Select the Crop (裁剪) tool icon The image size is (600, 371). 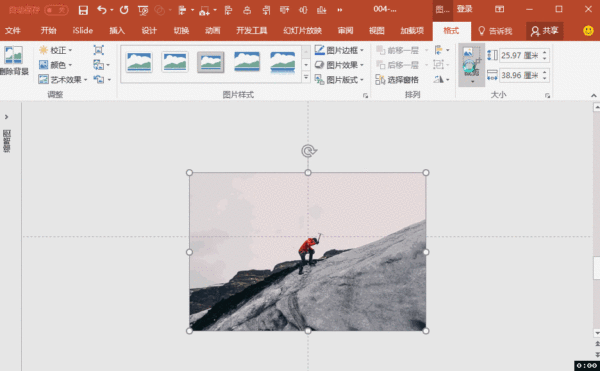[x=472, y=64]
